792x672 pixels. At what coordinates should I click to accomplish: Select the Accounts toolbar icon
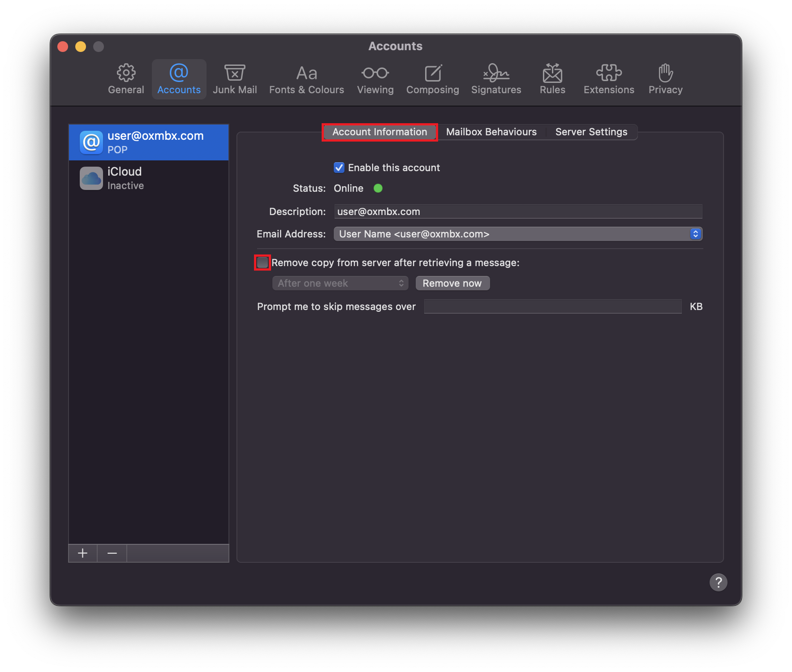click(179, 79)
